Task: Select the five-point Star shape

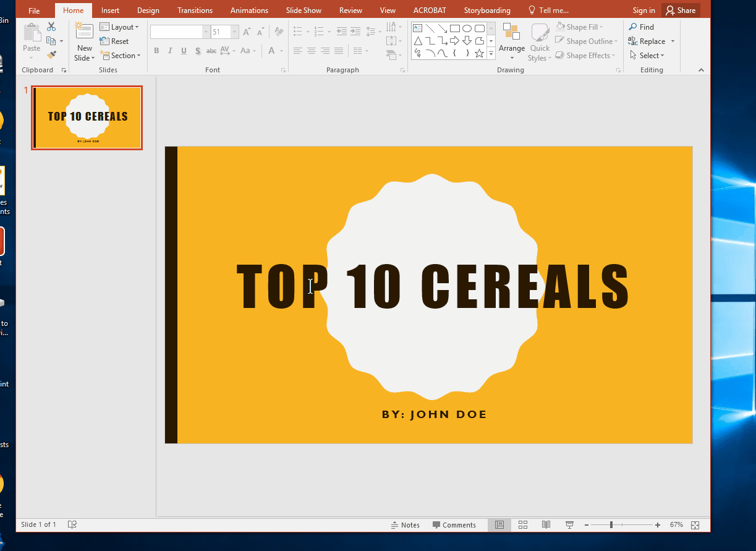Action: [479, 53]
